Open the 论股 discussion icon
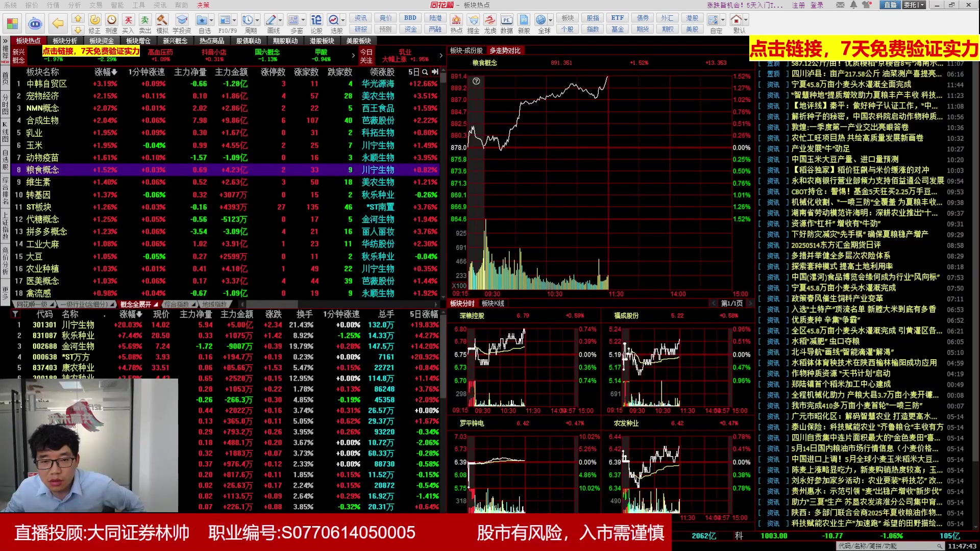The image size is (980, 551). click(x=316, y=21)
